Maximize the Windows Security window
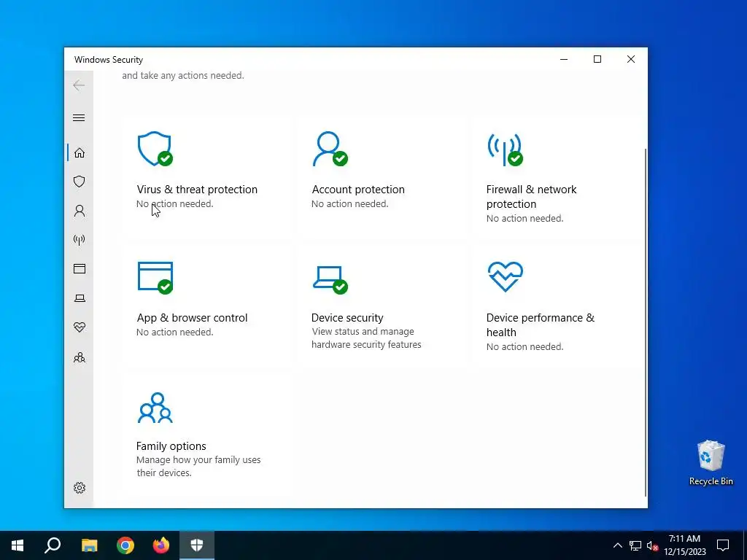 click(597, 59)
